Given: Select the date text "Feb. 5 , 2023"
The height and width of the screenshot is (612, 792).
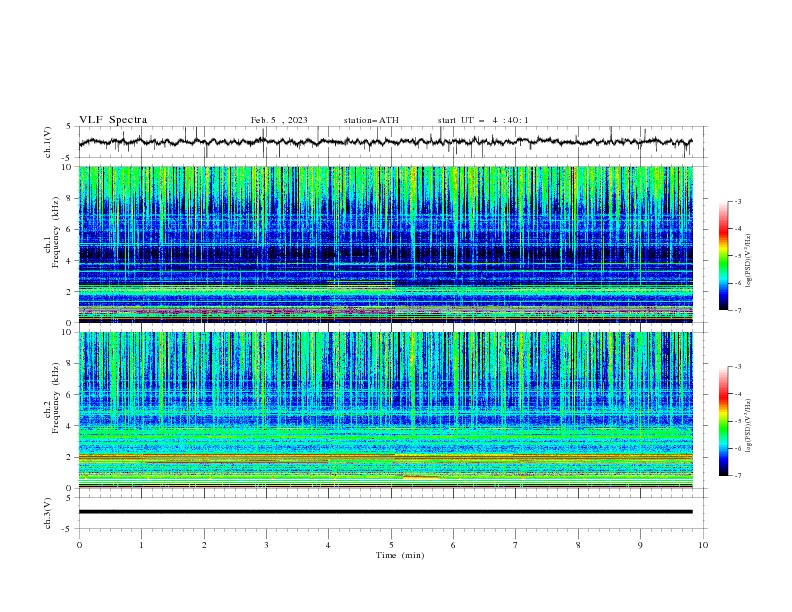Looking at the screenshot, I should [x=279, y=120].
